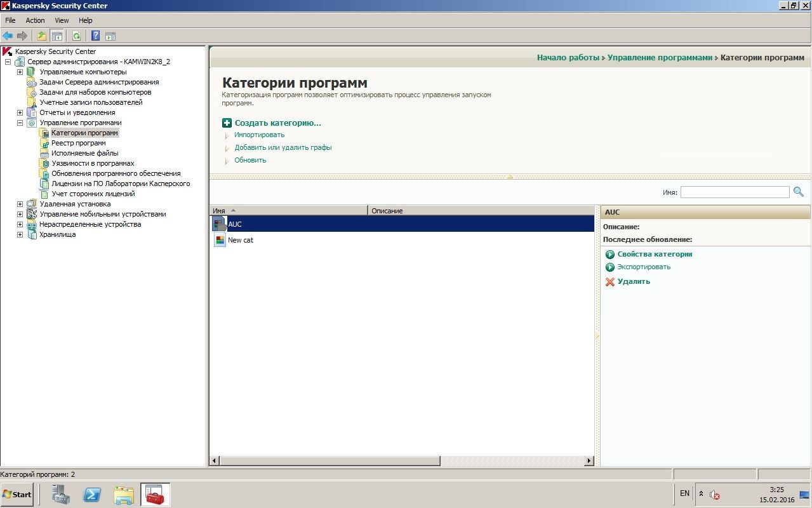The width and height of the screenshot is (812, 508).
Task: Click the EN language indicator
Action: pos(684,493)
